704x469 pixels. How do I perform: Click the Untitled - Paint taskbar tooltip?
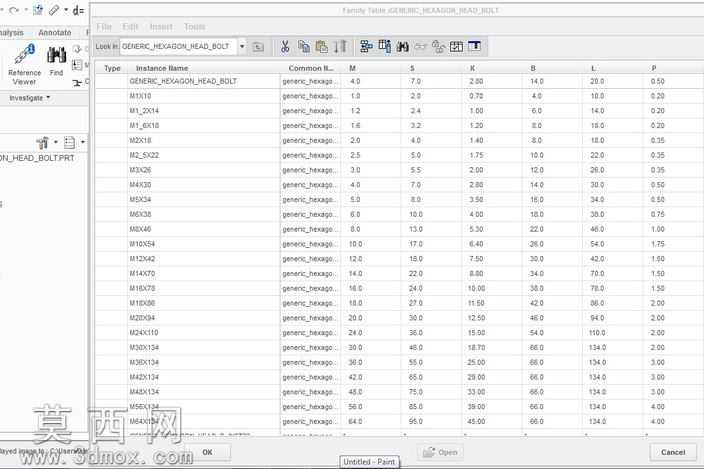[369, 462]
